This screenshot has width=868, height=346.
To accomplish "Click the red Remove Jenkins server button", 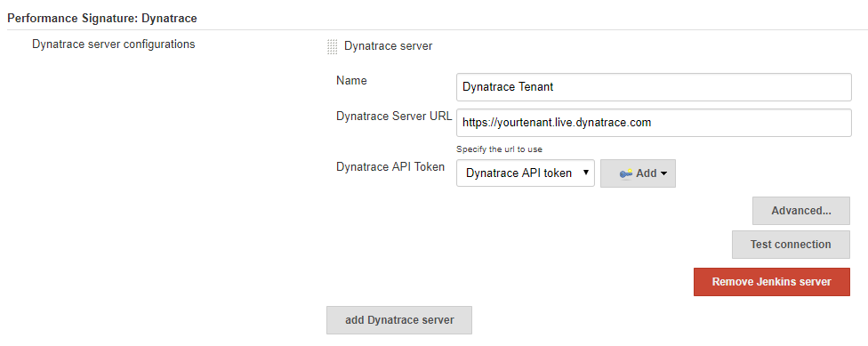I will (771, 282).
